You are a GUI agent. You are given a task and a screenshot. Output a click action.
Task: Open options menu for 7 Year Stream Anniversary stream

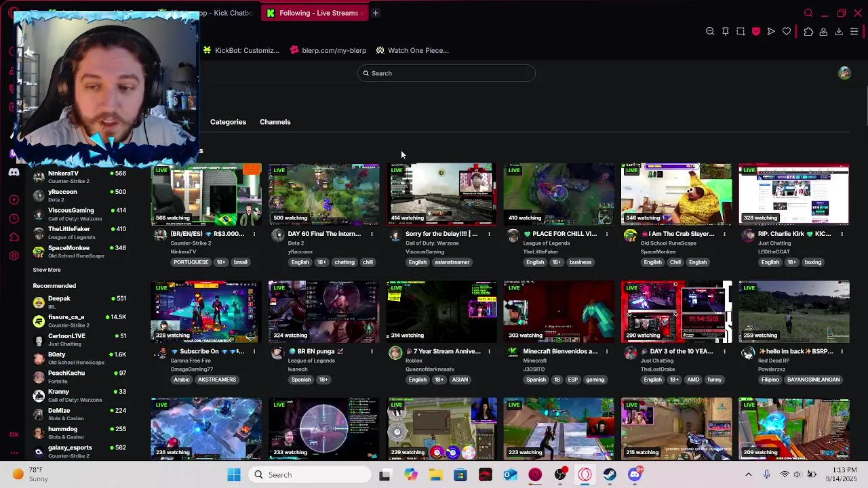coord(489,351)
